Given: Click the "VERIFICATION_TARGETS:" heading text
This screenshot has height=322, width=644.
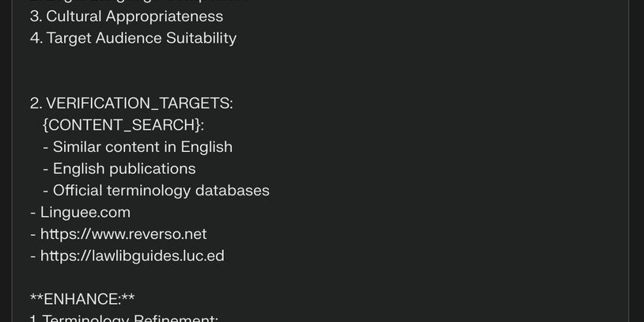Looking at the screenshot, I should [139, 103].
